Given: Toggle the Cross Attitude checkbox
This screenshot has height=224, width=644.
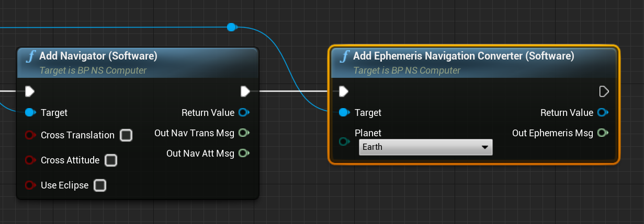Looking at the screenshot, I should tap(110, 160).
